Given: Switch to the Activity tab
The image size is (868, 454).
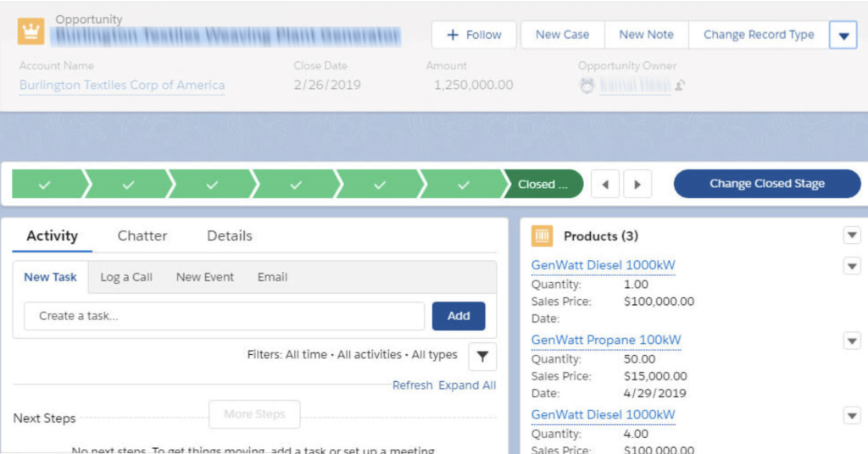Looking at the screenshot, I should pyautogui.click(x=52, y=236).
